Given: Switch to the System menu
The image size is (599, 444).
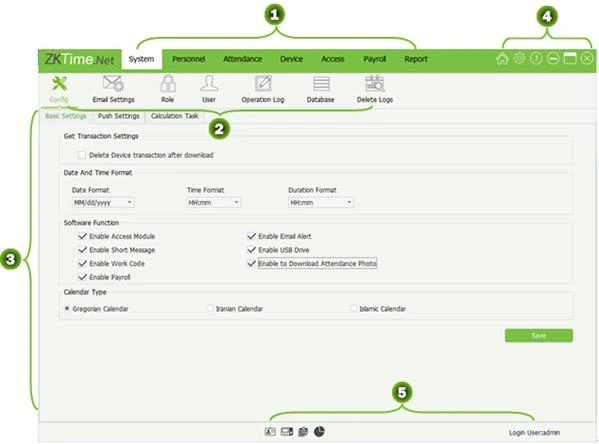Looking at the screenshot, I should [142, 59].
